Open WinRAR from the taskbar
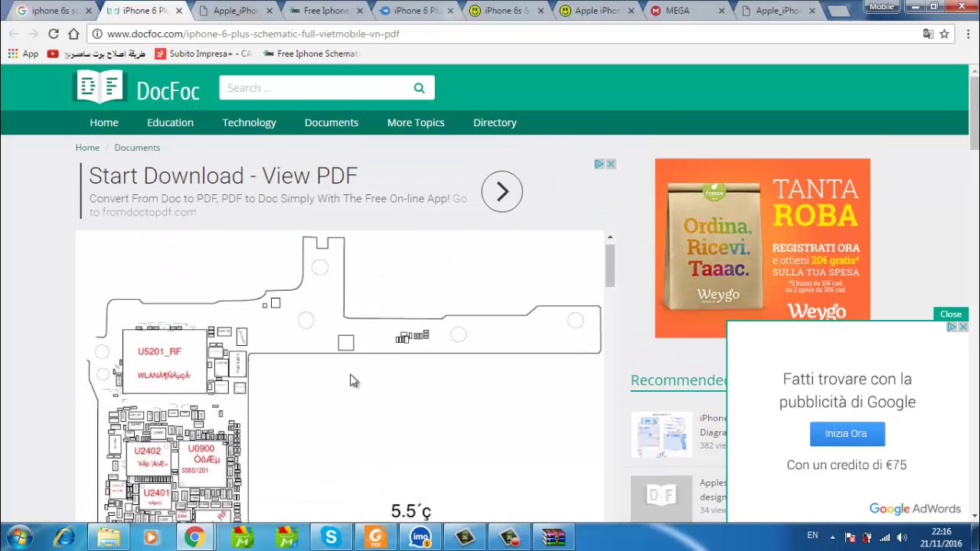The height and width of the screenshot is (551, 980). click(x=554, y=537)
